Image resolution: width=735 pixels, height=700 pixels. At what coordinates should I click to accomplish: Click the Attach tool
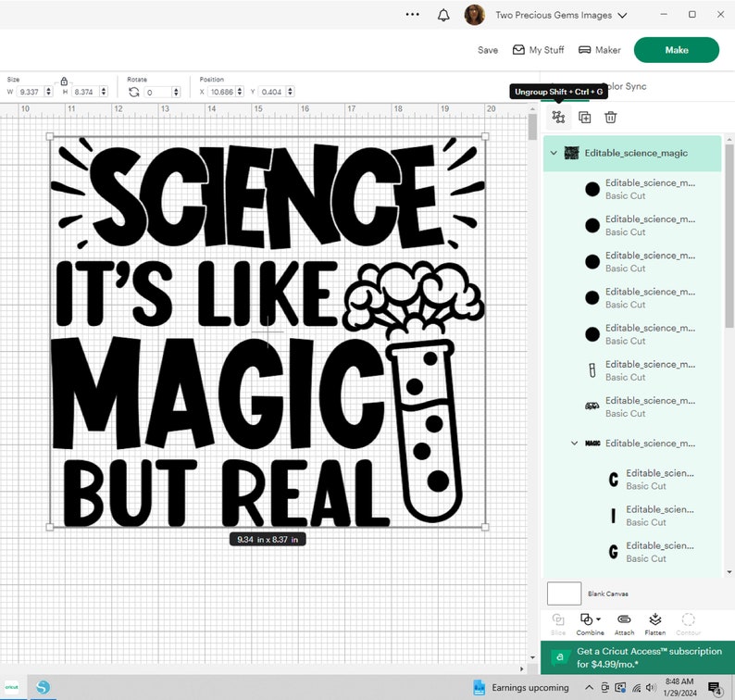(x=624, y=624)
